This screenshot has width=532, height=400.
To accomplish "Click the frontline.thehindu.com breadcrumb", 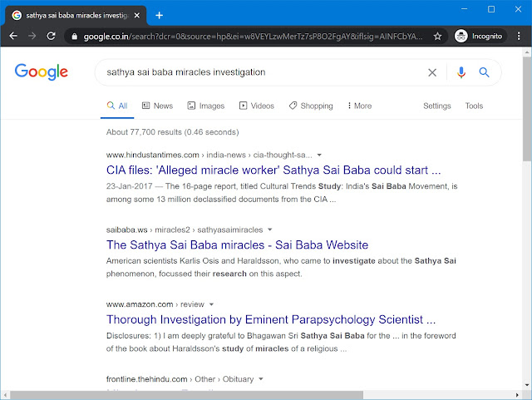I will pyautogui.click(x=180, y=379).
